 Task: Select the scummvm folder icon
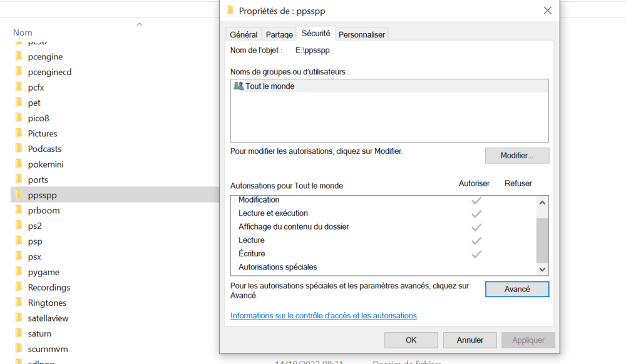pyautogui.click(x=18, y=349)
